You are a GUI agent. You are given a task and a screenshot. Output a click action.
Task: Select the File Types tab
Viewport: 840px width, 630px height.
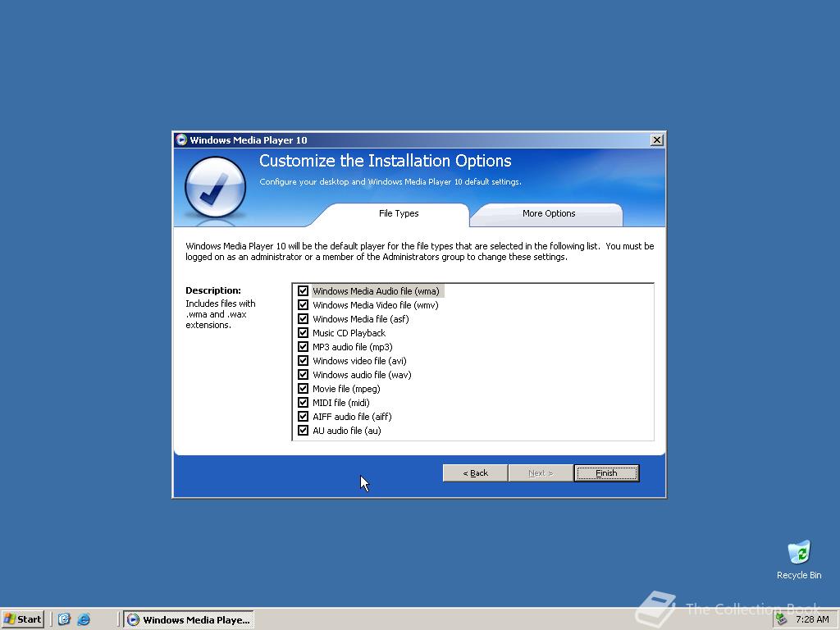(x=399, y=214)
